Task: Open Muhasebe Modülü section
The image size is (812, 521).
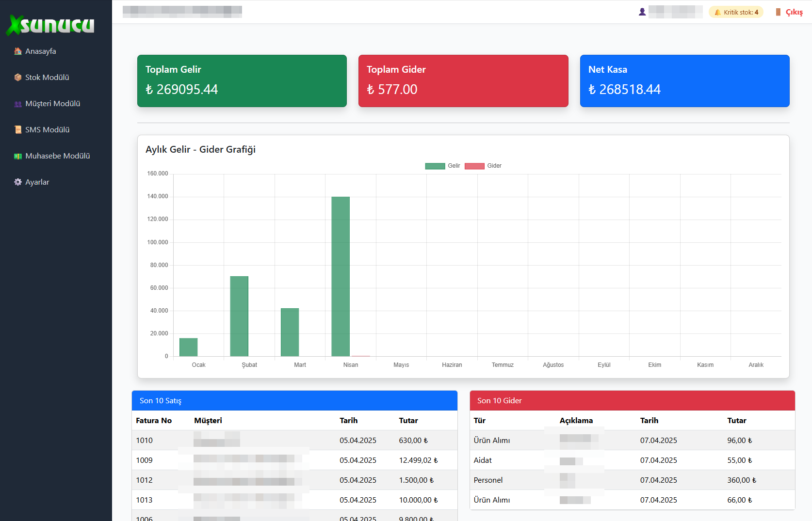Action: coord(58,156)
